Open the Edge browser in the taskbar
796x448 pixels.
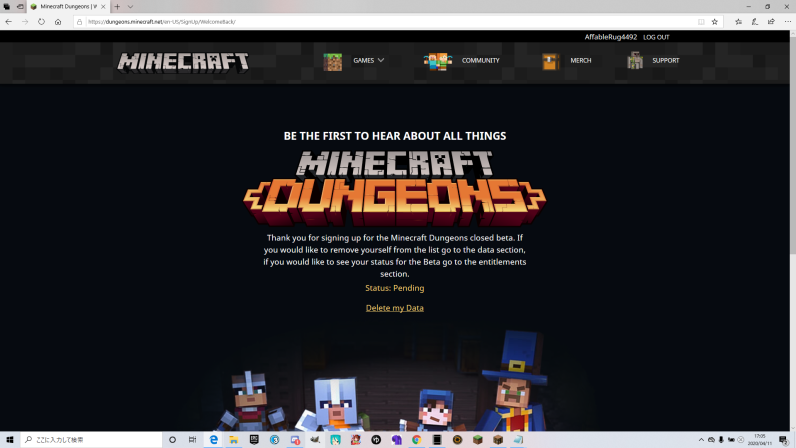coord(214,440)
